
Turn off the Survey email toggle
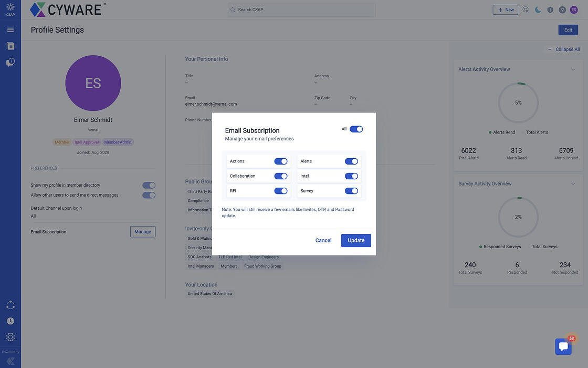tap(351, 191)
